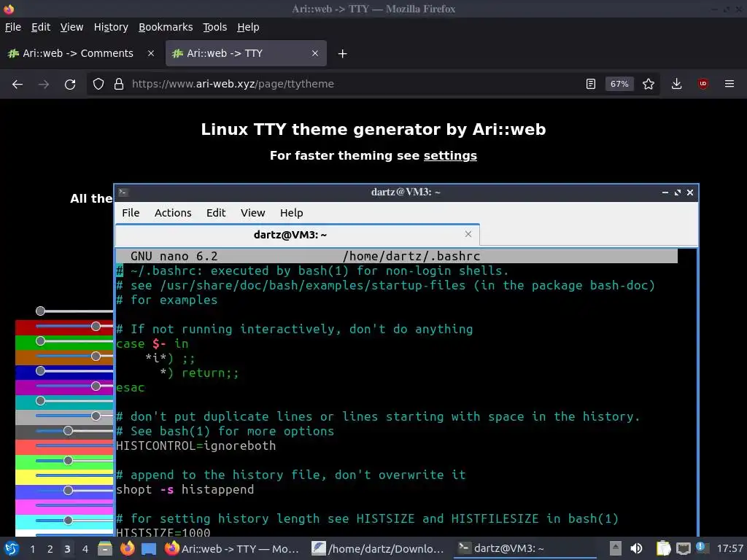The height and width of the screenshot is (560, 747).
Task: Click the bright blue color slider handle
Action: (x=68, y=491)
